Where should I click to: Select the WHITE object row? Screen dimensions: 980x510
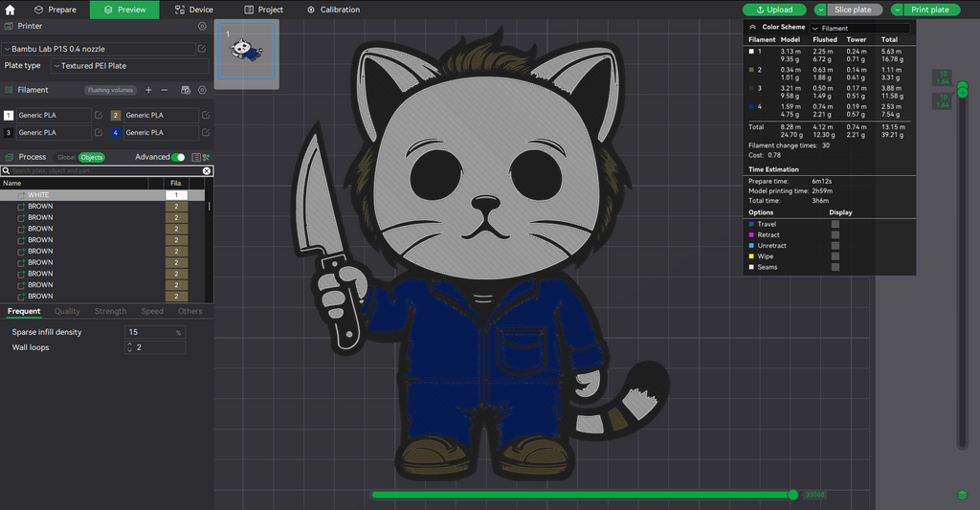tap(102, 195)
